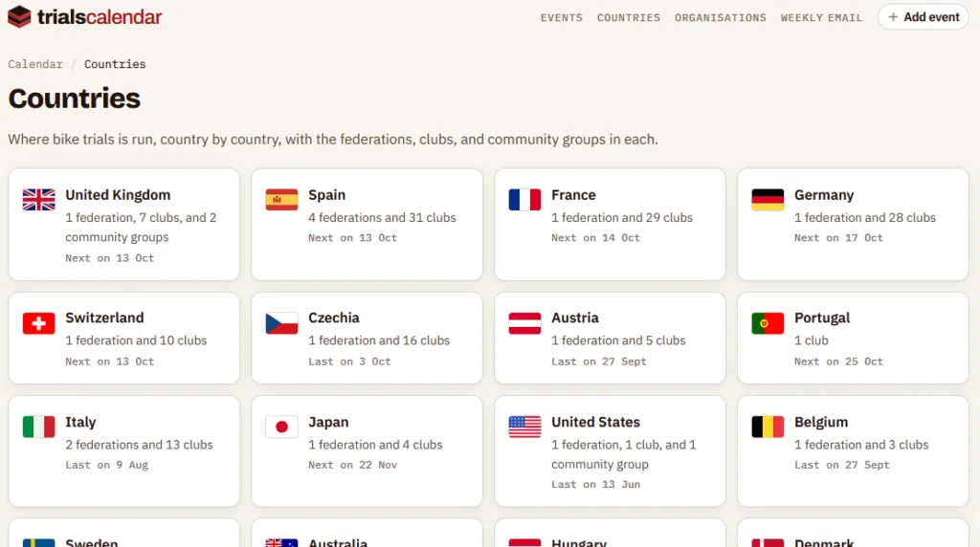Click 'Next on 17 Oct' under Germany
This screenshot has width=980, height=547.
pyautogui.click(x=838, y=238)
